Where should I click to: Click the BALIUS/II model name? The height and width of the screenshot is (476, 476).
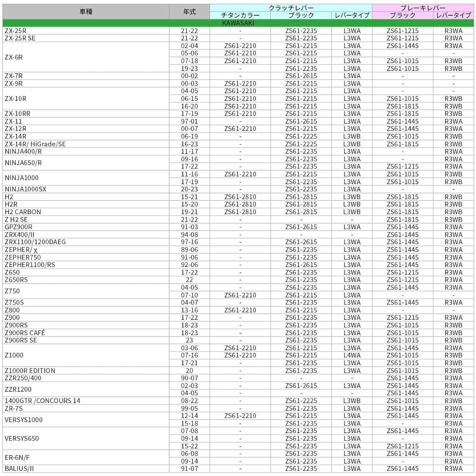click(x=19, y=468)
